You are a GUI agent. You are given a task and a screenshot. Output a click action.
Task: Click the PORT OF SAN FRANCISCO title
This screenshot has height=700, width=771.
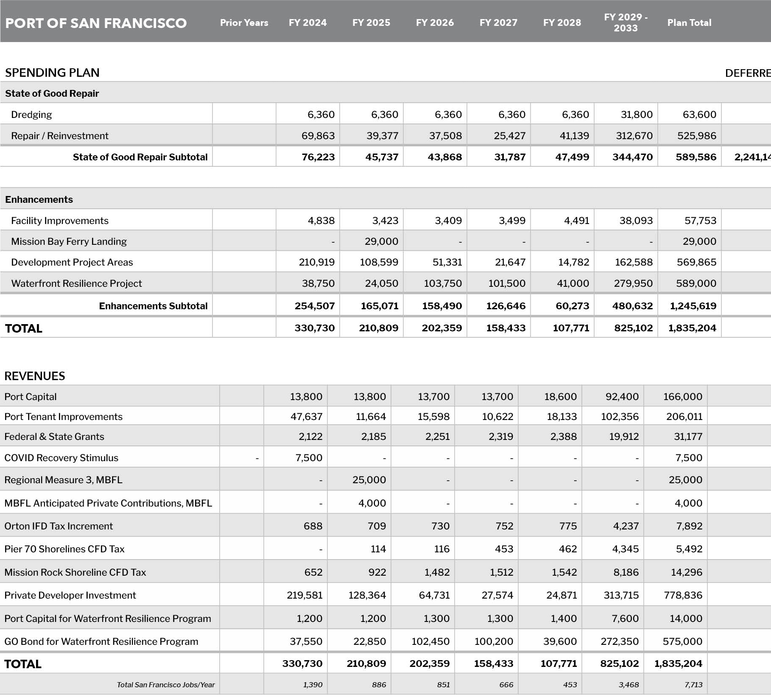click(x=96, y=23)
